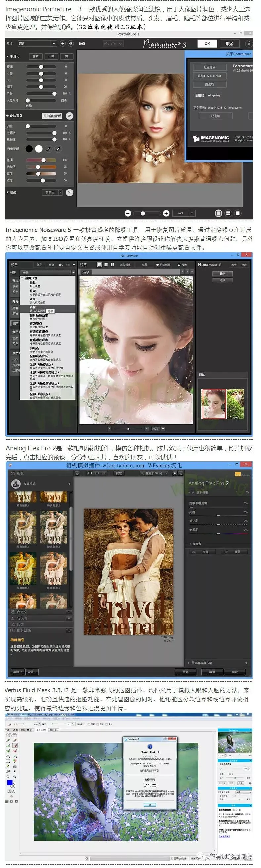Screen dimensions: 261x868
Task: Select the single-view preview icon in Noiseware
Action: pos(99,264)
